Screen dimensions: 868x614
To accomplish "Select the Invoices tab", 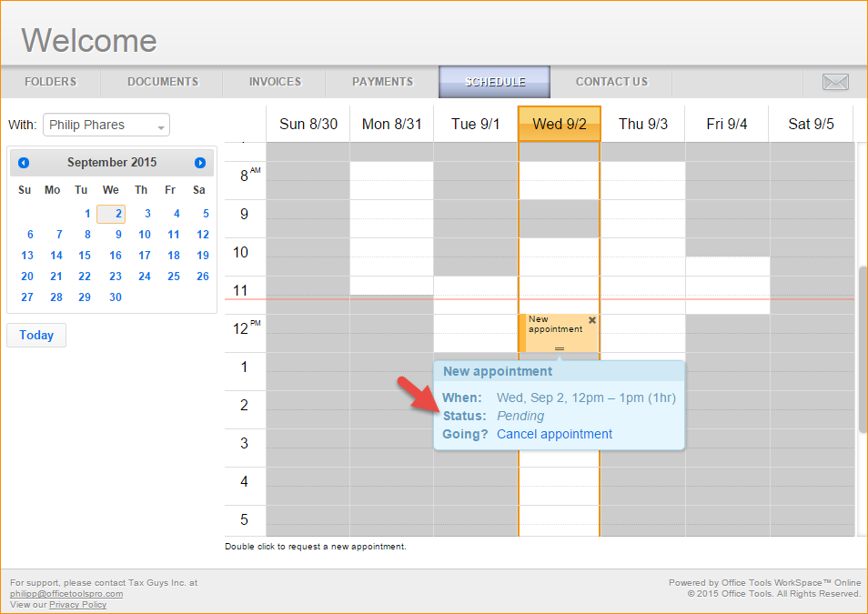I will tap(275, 82).
